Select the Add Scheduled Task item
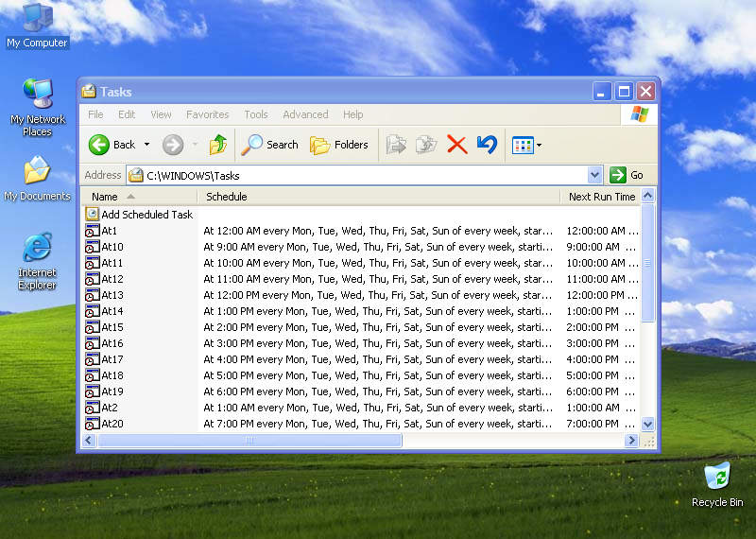The image size is (756, 539). (139, 215)
